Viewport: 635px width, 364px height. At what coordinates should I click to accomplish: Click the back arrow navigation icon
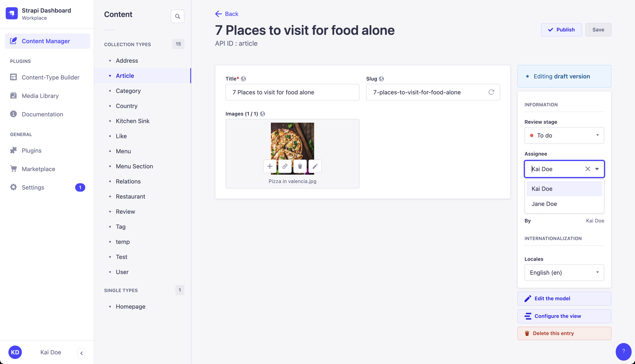[218, 14]
